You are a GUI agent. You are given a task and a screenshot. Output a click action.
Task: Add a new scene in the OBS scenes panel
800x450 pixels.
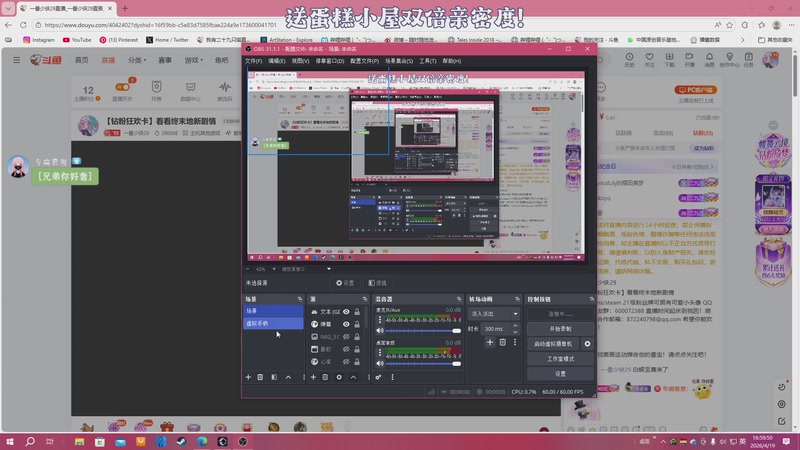[x=248, y=377]
